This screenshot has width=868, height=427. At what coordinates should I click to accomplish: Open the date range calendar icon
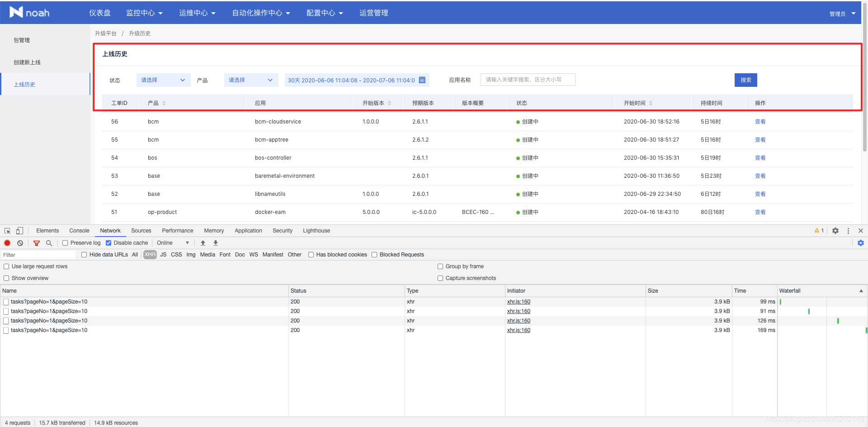point(422,80)
